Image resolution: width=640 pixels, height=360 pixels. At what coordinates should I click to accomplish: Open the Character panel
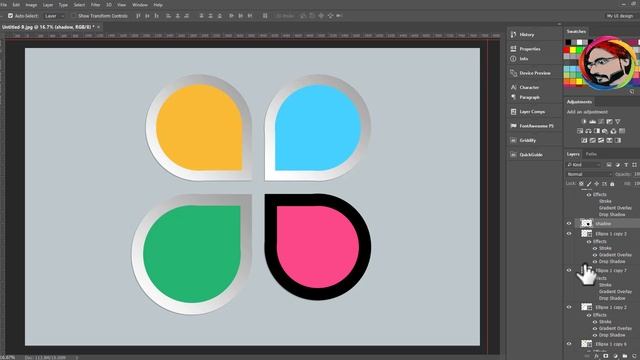click(529, 87)
